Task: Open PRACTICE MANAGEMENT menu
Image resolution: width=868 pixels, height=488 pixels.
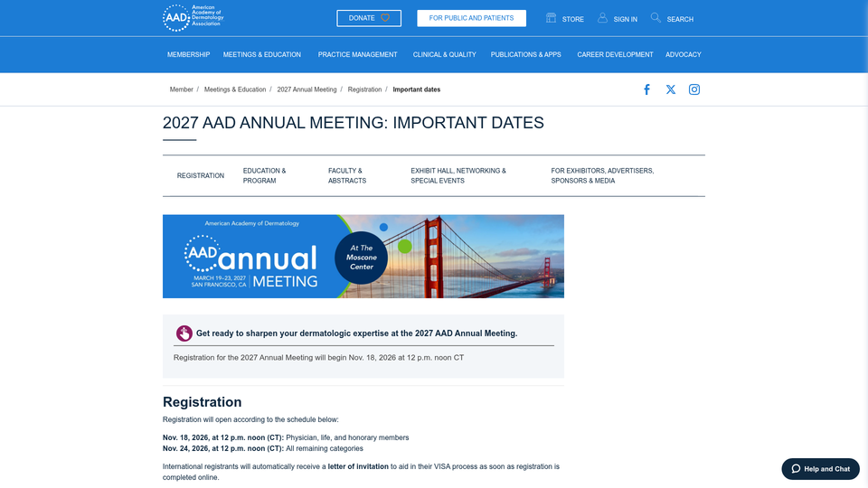Action: point(358,55)
